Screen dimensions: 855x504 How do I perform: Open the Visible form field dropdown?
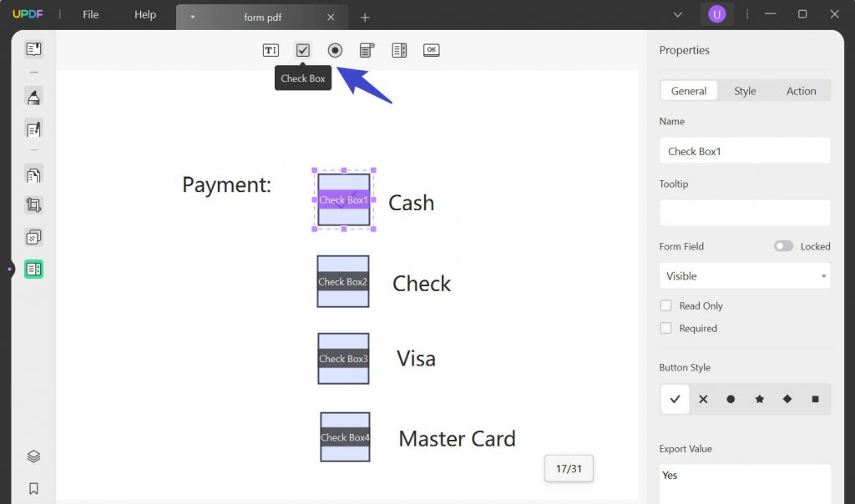tap(744, 275)
